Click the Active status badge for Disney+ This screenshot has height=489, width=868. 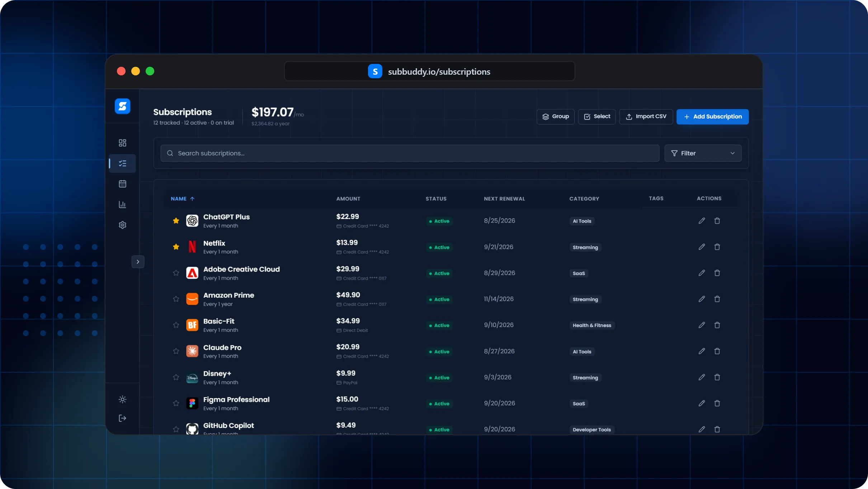click(439, 378)
